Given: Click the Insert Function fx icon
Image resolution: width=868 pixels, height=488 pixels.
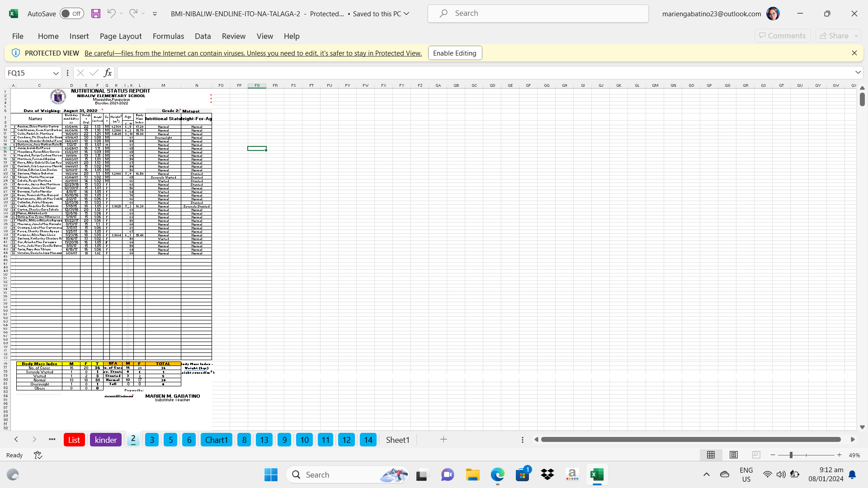Looking at the screenshot, I should coord(108,73).
